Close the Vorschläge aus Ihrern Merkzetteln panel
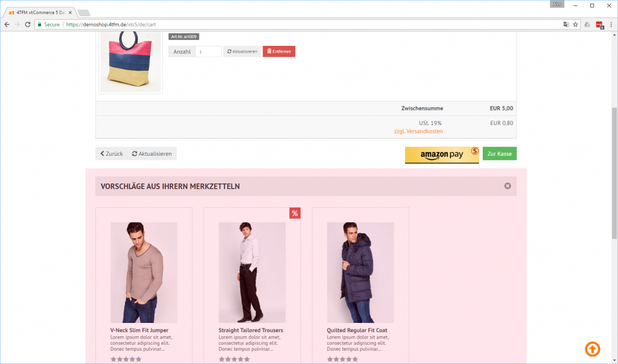 click(508, 186)
